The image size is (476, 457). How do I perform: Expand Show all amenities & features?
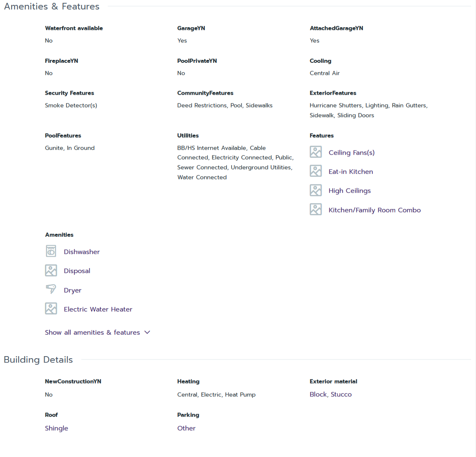point(92,333)
